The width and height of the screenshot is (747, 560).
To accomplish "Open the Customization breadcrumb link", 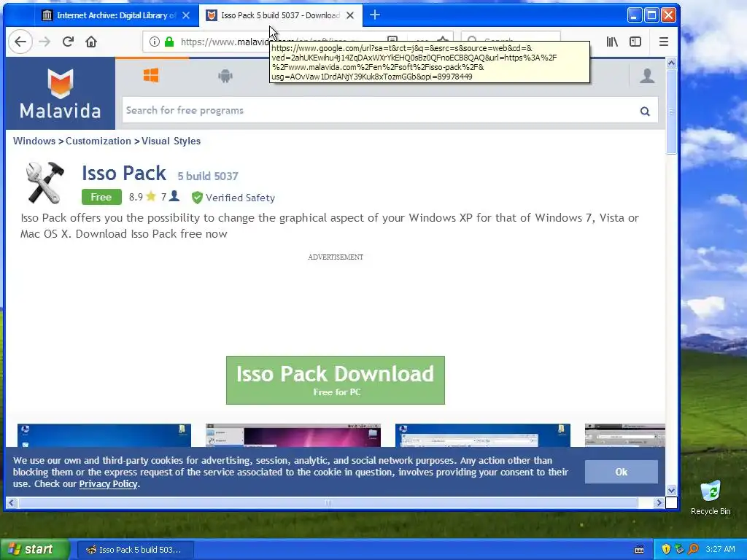I will tap(98, 141).
